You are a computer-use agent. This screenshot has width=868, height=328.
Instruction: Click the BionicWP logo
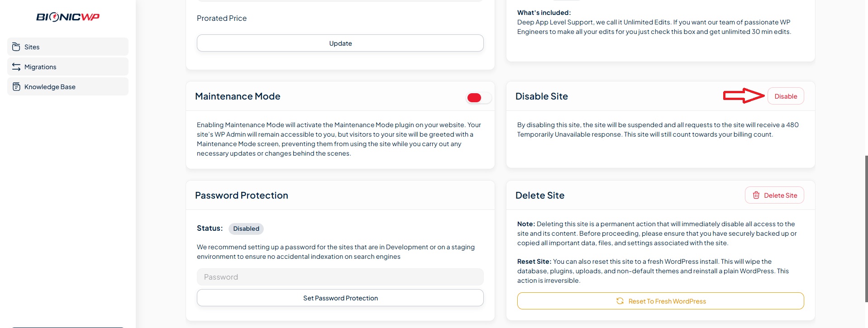click(68, 17)
